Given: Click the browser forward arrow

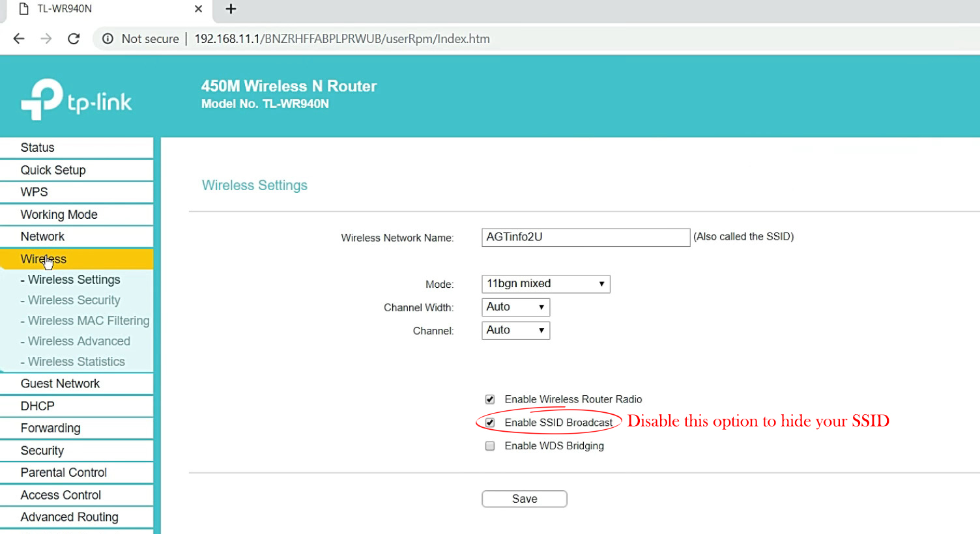Looking at the screenshot, I should 46,39.
